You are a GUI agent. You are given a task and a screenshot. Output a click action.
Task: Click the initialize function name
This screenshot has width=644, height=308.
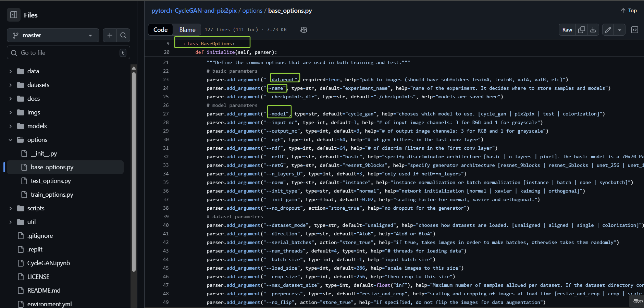click(221, 52)
